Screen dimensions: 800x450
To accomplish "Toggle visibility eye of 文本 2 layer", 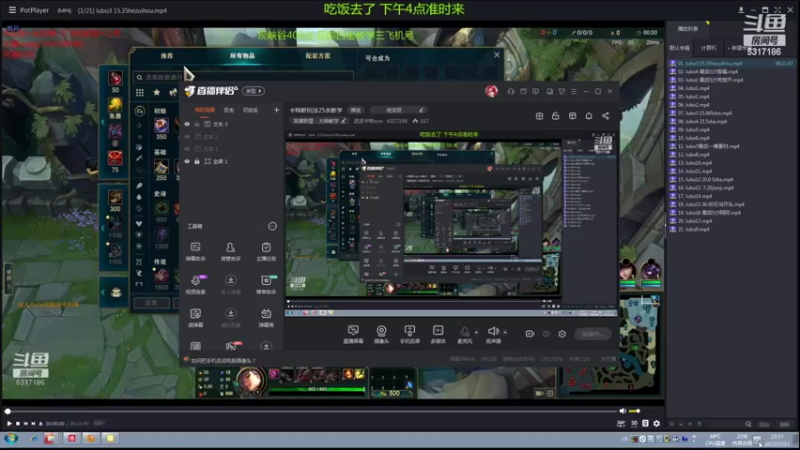I will pos(187,137).
